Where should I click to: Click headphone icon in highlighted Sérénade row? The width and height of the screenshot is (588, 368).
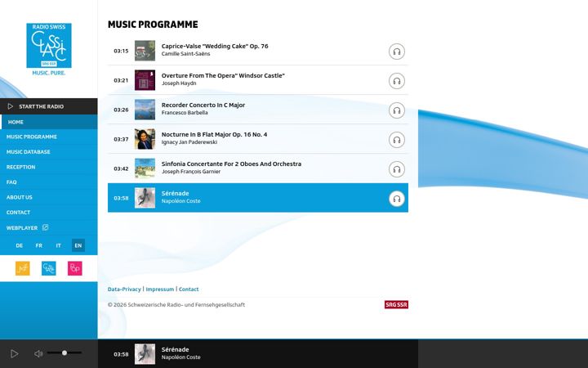(x=396, y=199)
